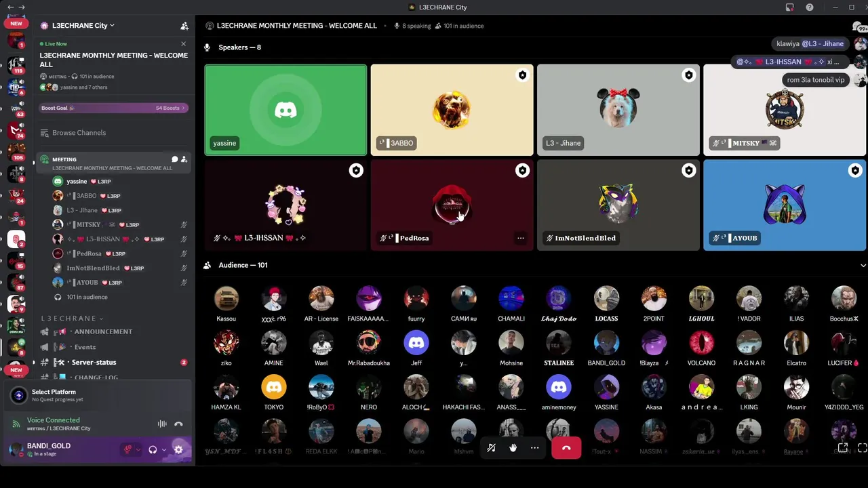Click audience member Jeff avatar
This screenshot has width=868, height=488.
pos(416,343)
